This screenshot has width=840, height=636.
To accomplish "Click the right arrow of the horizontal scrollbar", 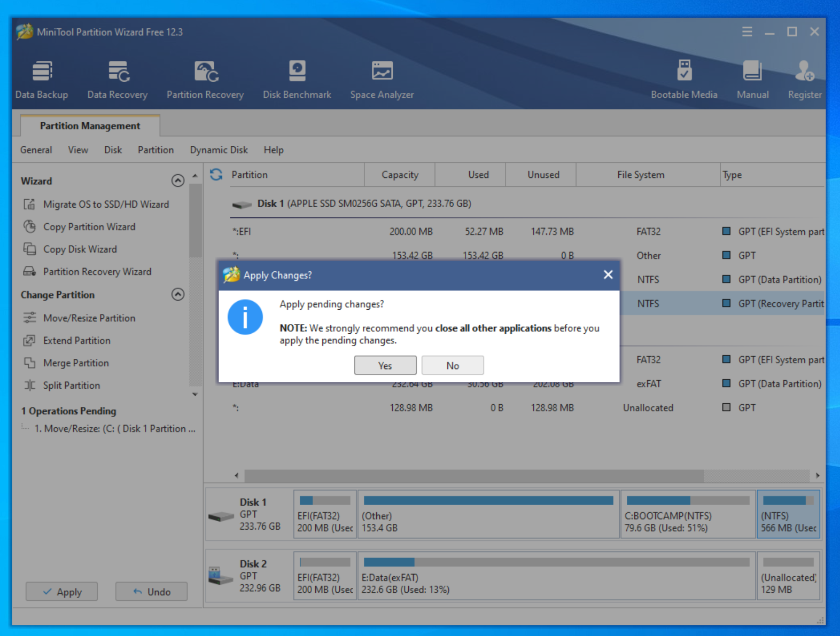I will tap(818, 475).
